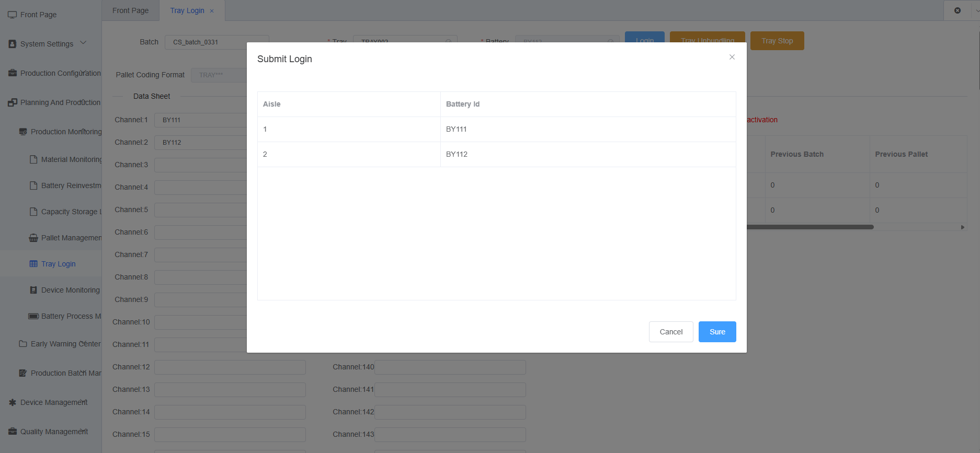Viewport: 980px width, 453px height.
Task: Click Device Management gear icon
Action: [x=13, y=402]
